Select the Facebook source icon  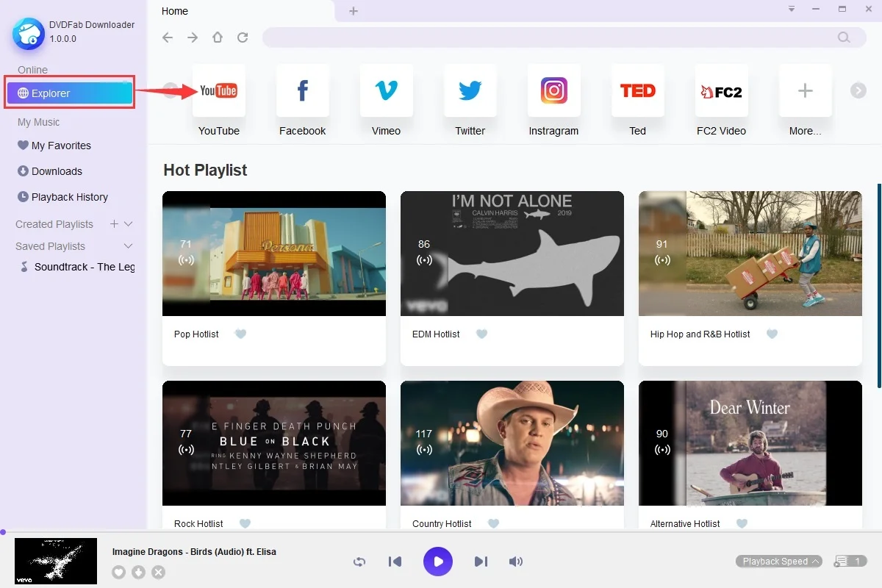point(302,90)
